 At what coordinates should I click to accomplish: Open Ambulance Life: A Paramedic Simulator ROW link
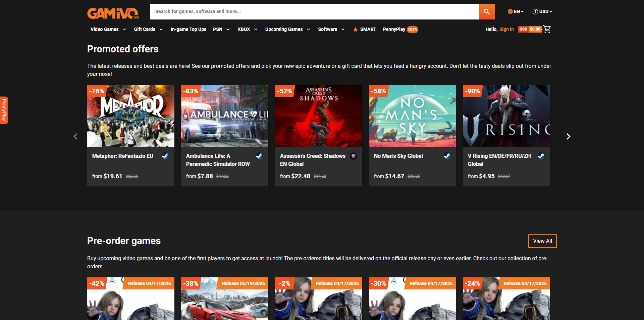coord(218,160)
